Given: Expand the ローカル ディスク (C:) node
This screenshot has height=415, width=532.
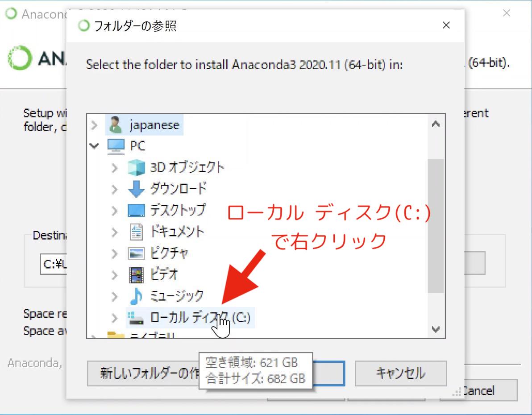Looking at the screenshot, I should pos(115,318).
